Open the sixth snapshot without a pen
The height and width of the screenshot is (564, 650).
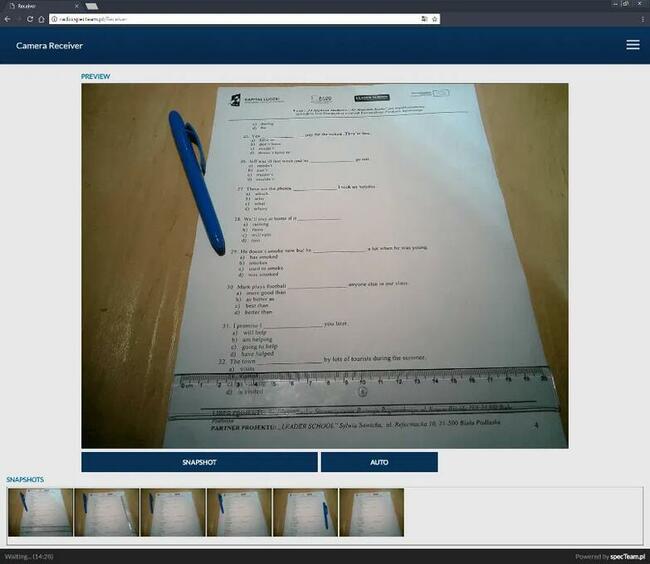[371, 512]
